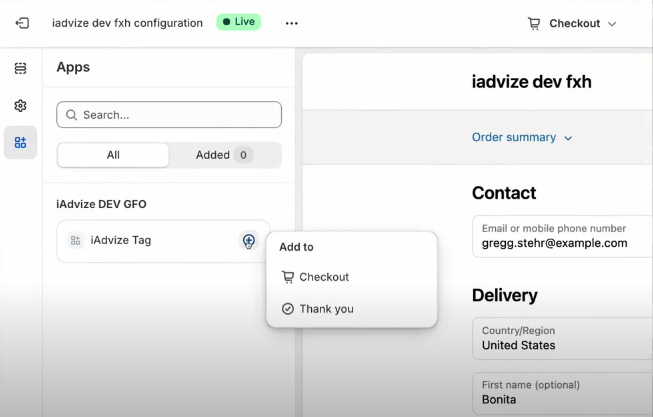Click the three-dot more actions menu
Image resolution: width=653 pixels, height=417 pixels.
point(292,23)
